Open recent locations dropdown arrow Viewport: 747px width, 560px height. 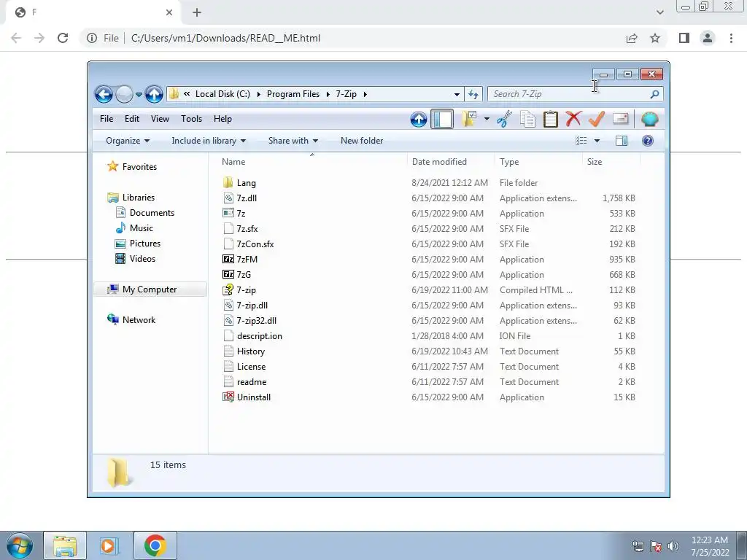pyautogui.click(x=139, y=94)
